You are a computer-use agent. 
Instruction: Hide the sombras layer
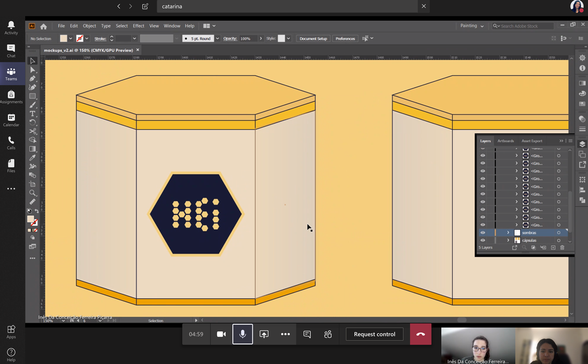tap(483, 233)
